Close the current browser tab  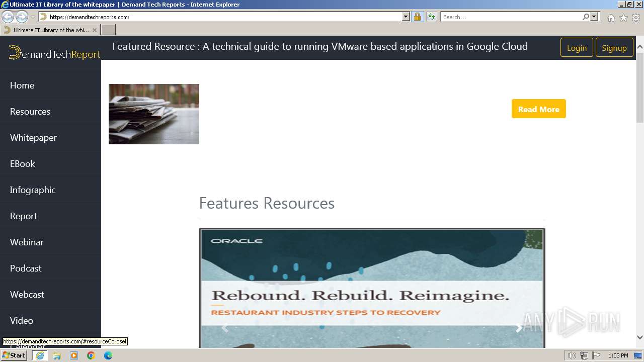[95, 30]
